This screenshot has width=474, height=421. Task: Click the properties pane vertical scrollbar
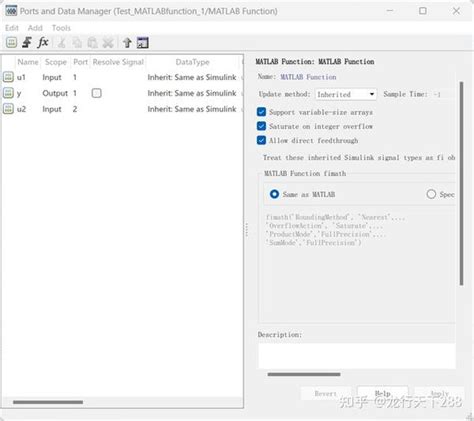coord(461,183)
